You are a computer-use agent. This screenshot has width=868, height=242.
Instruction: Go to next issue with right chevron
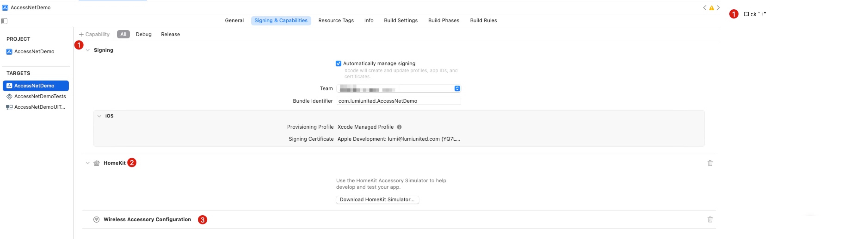pyautogui.click(x=718, y=8)
